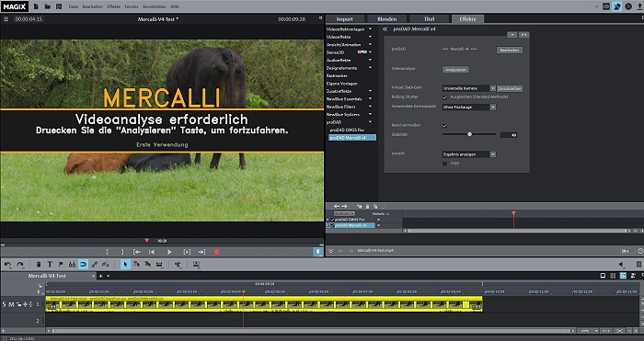The image size is (644, 341).
Task: Click the keyframe timeline horizontal scrollbar
Action: tap(517, 231)
